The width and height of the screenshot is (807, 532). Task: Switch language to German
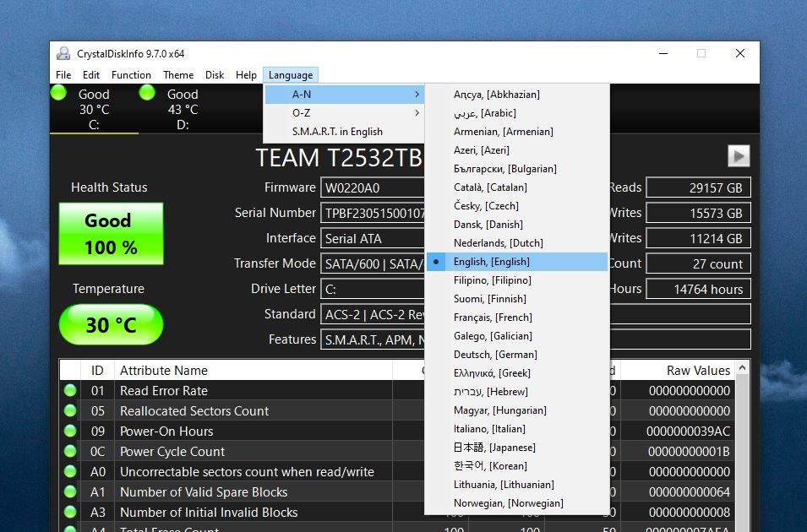[517, 354]
